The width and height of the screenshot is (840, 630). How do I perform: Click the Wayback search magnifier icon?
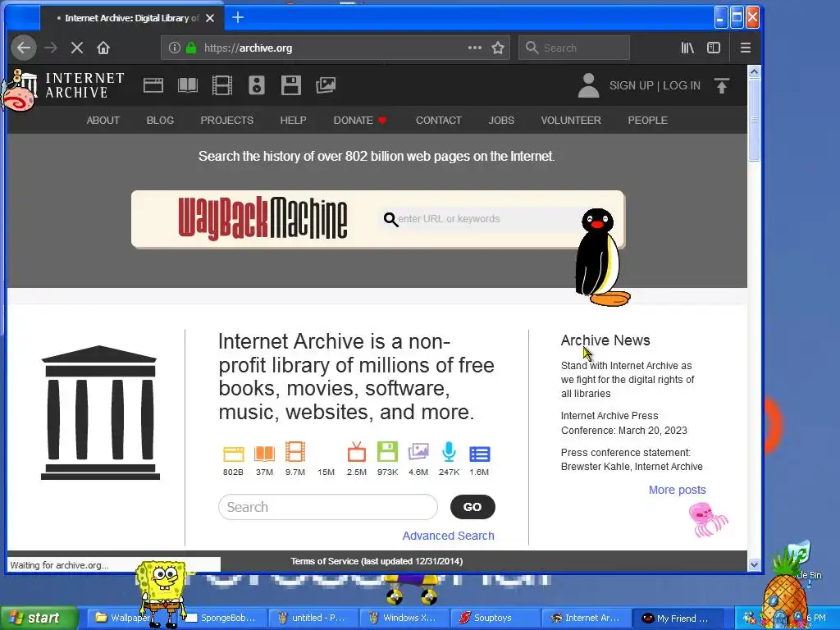click(390, 219)
